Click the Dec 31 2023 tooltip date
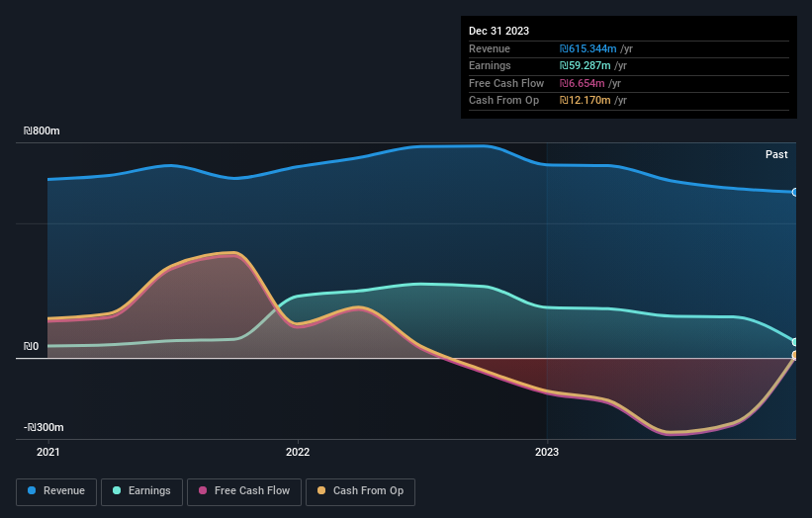The image size is (812, 518). pos(498,31)
